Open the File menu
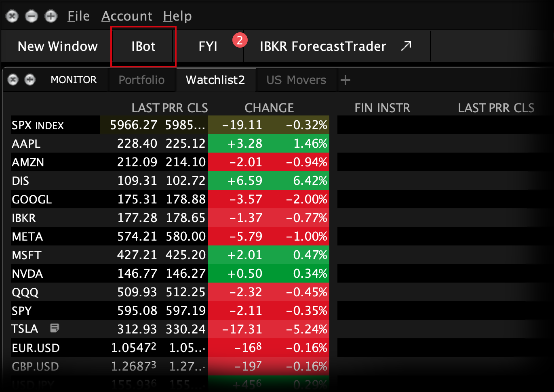Image resolution: width=554 pixels, height=392 pixels. pos(78,16)
